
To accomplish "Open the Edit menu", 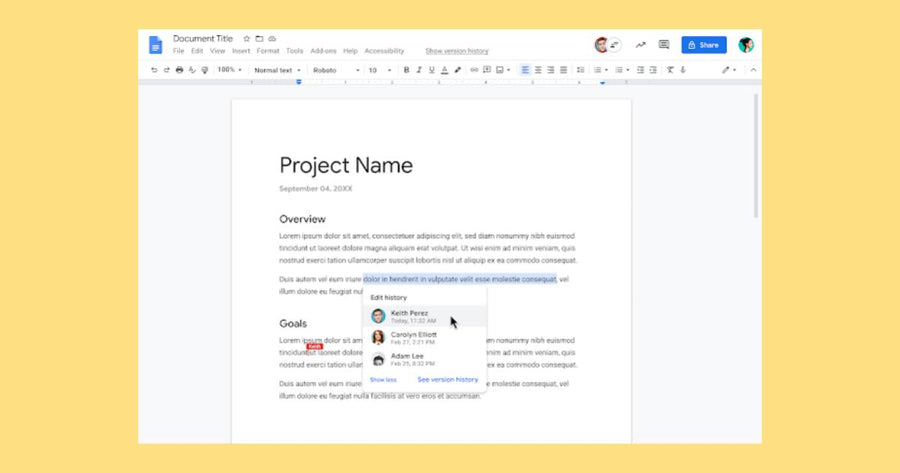I will tap(197, 51).
